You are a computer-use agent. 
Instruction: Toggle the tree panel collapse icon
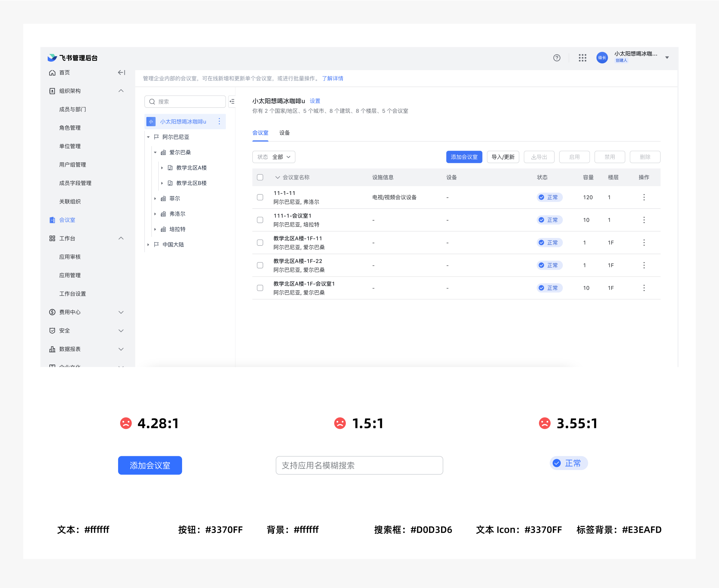tap(232, 101)
